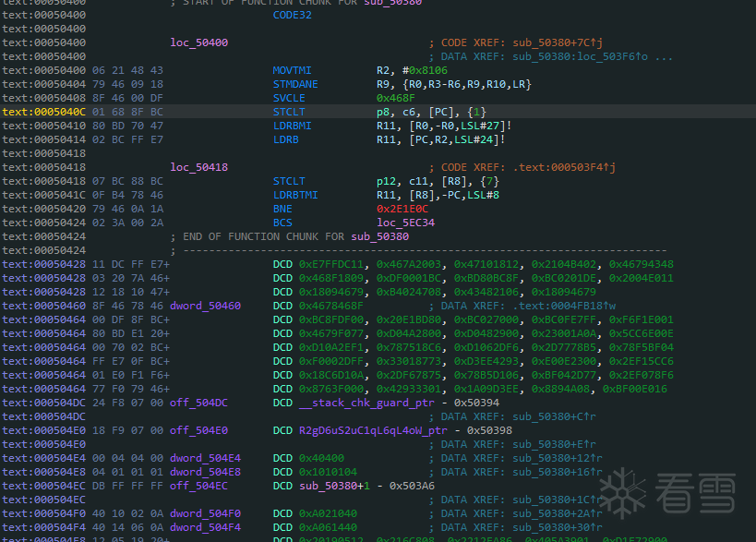Click the value 0x1010104
Image resolution: width=756 pixels, height=542 pixels.
[x=328, y=472]
